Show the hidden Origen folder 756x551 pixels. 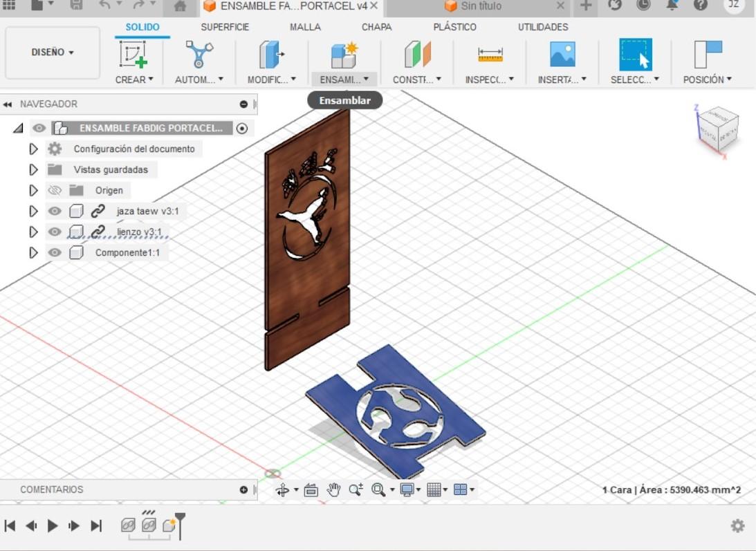[x=55, y=190]
